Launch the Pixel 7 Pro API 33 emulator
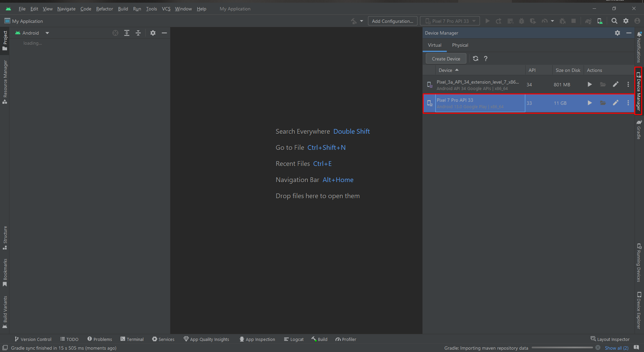This screenshot has width=644, height=352. (589, 103)
